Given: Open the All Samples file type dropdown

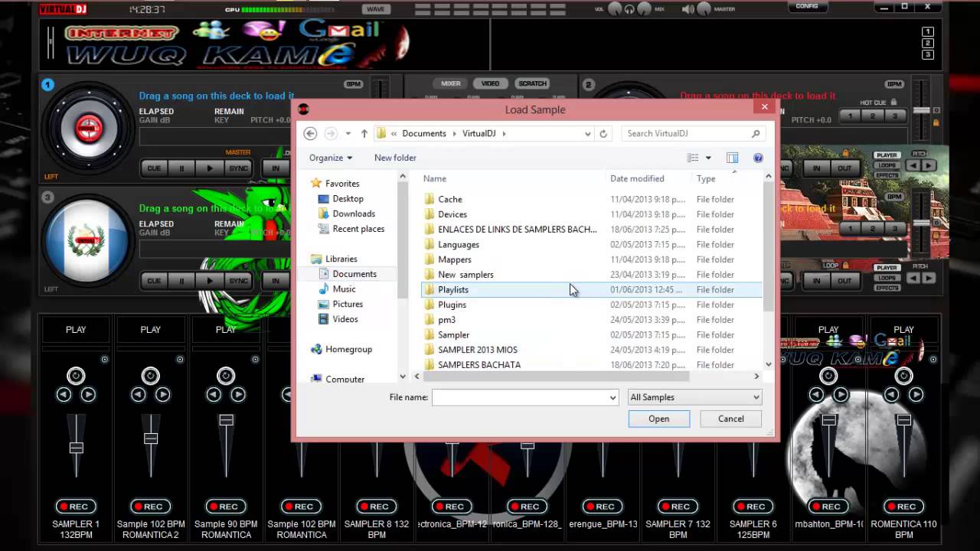Looking at the screenshot, I should click(x=694, y=397).
